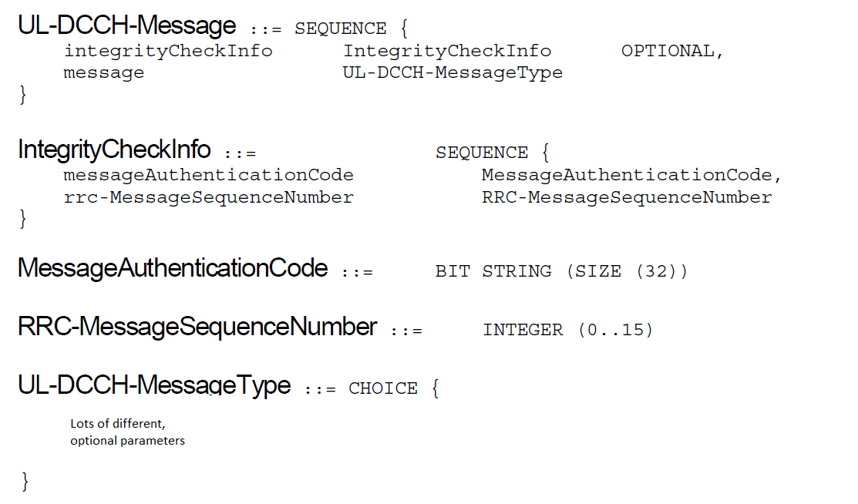858x504 pixels.
Task: Click the UL-DCCH-MessageType definition heading
Action: pyautogui.click(x=154, y=385)
